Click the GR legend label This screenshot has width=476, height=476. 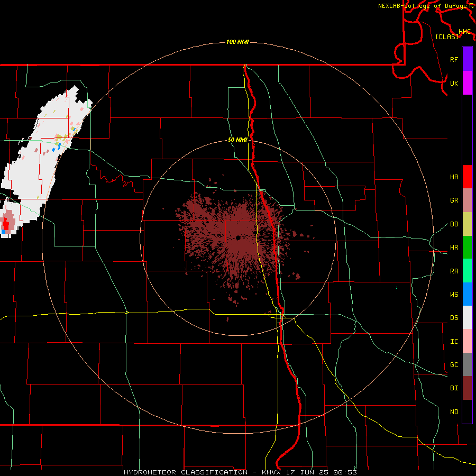coord(454,200)
